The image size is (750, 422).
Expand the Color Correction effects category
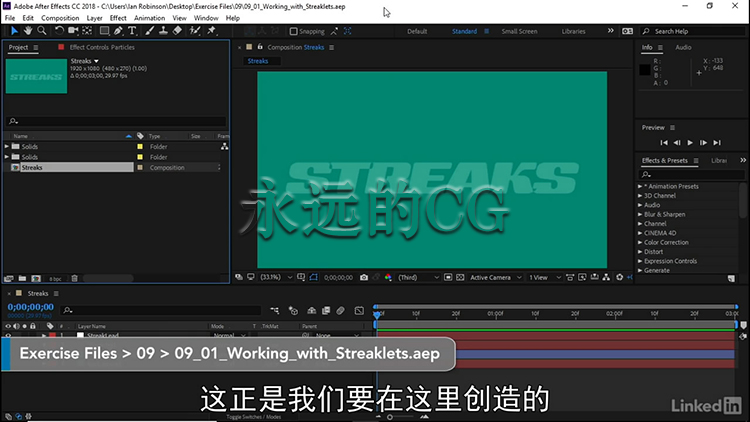tap(640, 242)
